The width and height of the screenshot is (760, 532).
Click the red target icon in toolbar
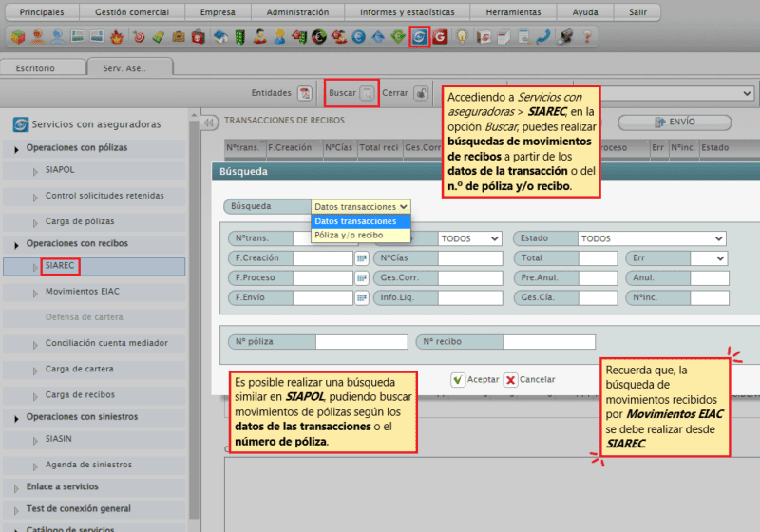tap(139, 37)
